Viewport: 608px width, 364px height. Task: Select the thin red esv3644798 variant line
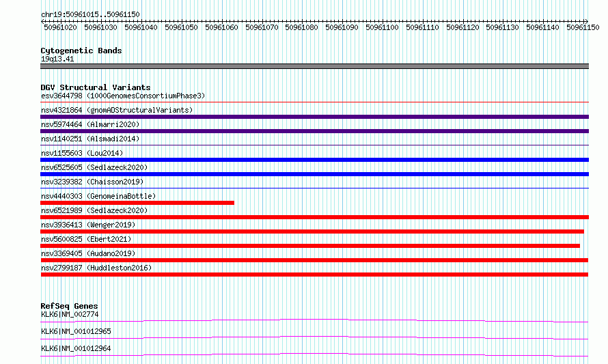(314, 102)
